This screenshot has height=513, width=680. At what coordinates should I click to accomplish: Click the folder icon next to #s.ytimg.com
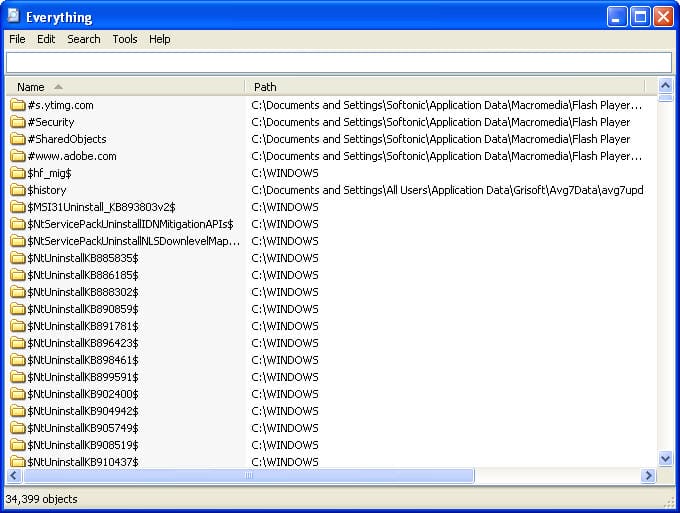(18, 105)
